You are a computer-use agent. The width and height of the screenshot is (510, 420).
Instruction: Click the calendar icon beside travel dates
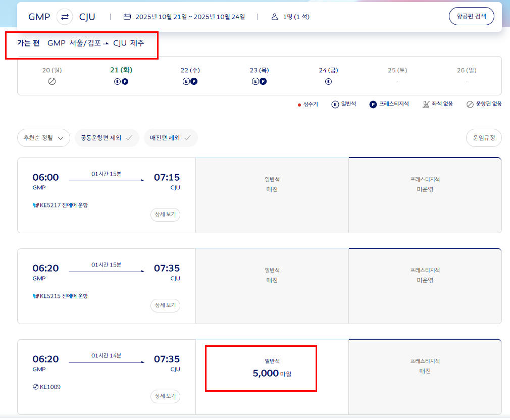pyautogui.click(x=128, y=16)
